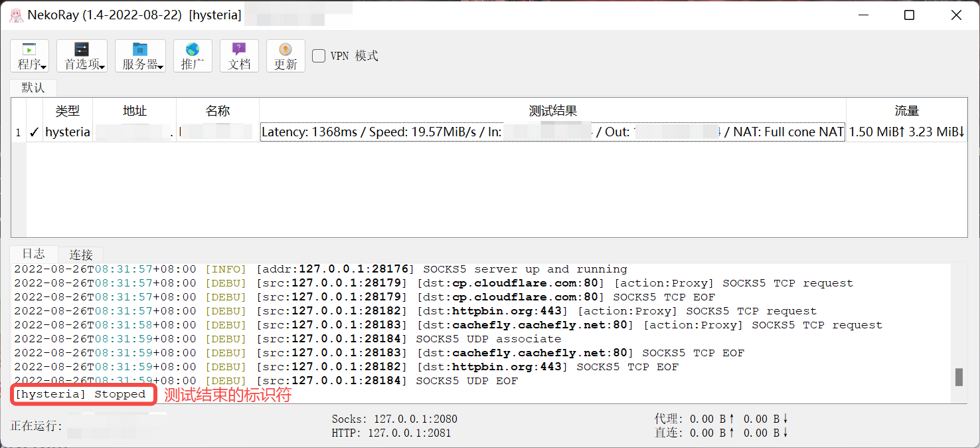The width and height of the screenshot is (980, 448).
Task: Open the 服务器 (Server) toolbar menu
Action: click(x=140, y=56)
